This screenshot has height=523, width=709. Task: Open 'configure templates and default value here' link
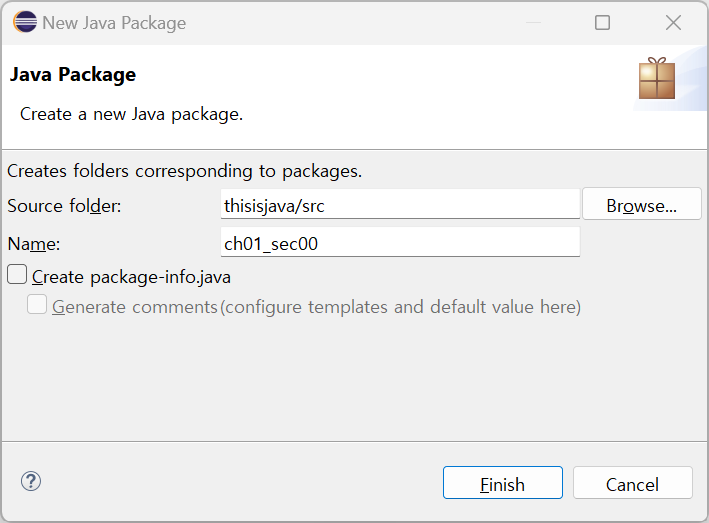click(x=400, y=306)
